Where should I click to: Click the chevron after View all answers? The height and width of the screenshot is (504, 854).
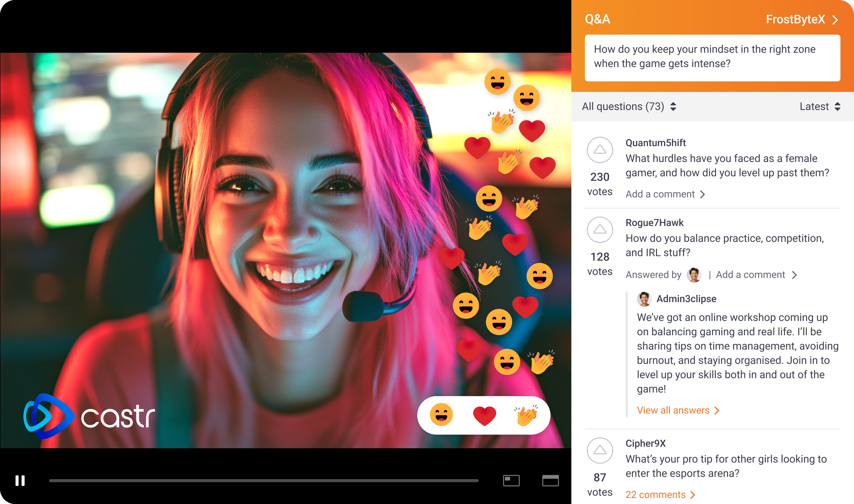[716, 411]
